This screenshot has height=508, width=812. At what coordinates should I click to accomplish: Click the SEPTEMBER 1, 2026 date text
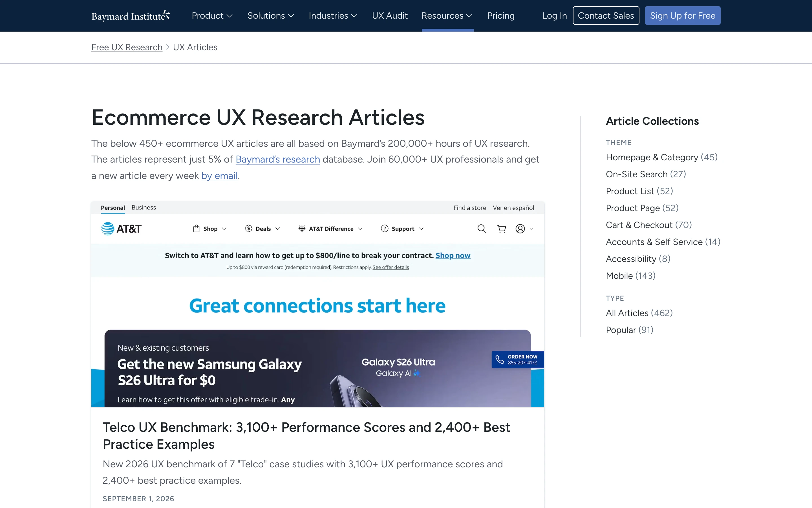pos(138,499)
